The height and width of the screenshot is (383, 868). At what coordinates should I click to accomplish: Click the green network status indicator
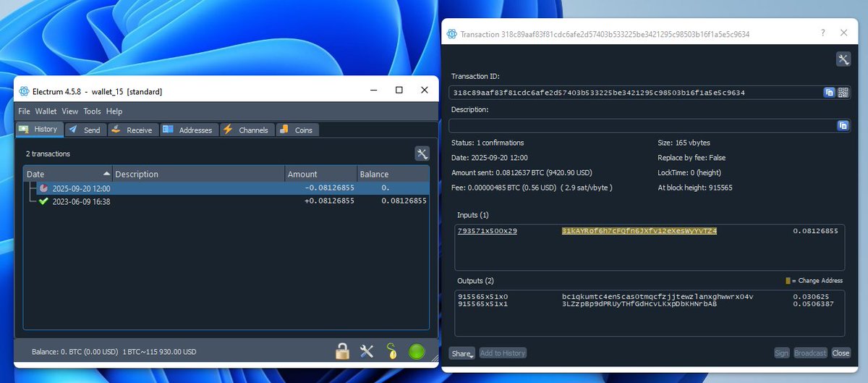pos(417,351)
